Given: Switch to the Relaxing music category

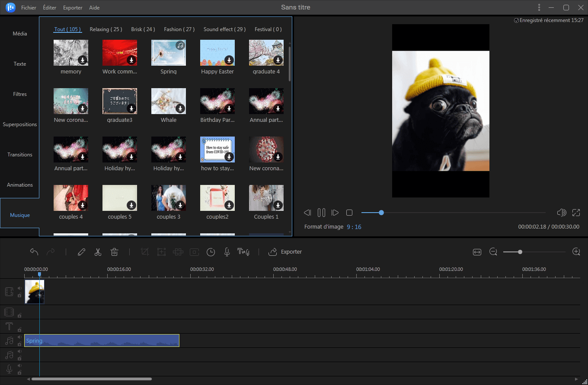Looking at the screenshot, I should click(x=105, y=29).
